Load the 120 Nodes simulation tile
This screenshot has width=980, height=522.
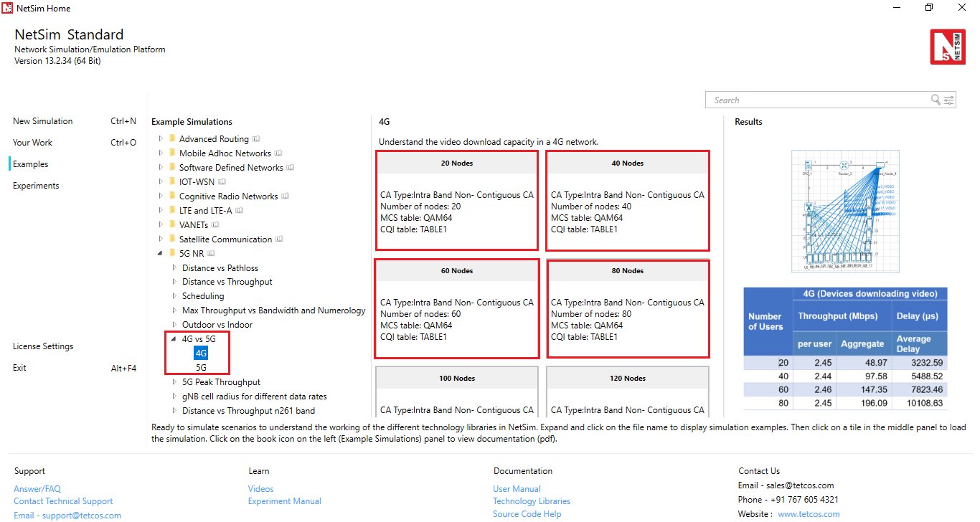(628, 391)
